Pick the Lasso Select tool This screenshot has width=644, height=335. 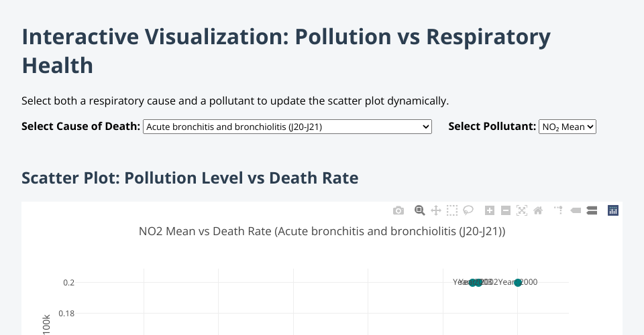pyautogui.click(x=468, y=210)
